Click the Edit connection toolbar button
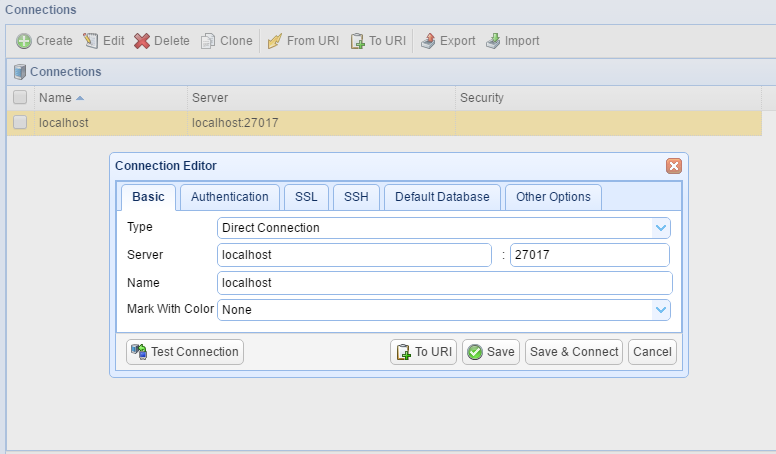The height and width of the screenshot is (454, 776). pos(103,41)
